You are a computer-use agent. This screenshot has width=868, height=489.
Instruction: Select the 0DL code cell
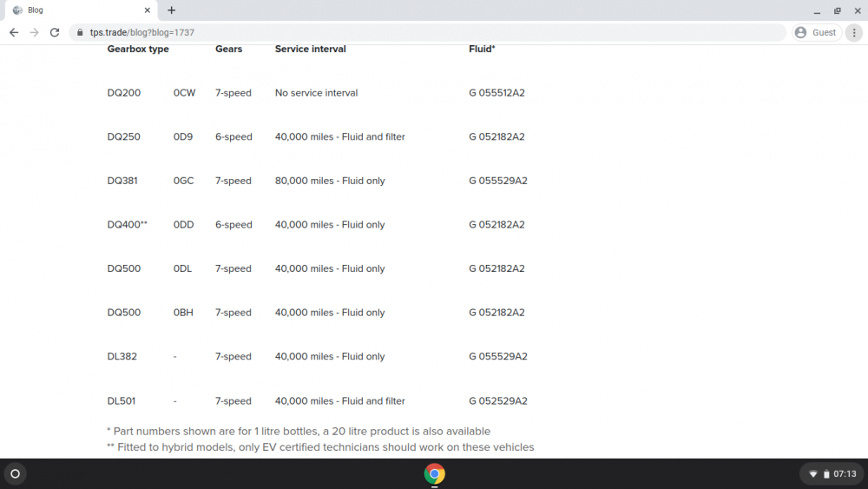coord(182,268)
